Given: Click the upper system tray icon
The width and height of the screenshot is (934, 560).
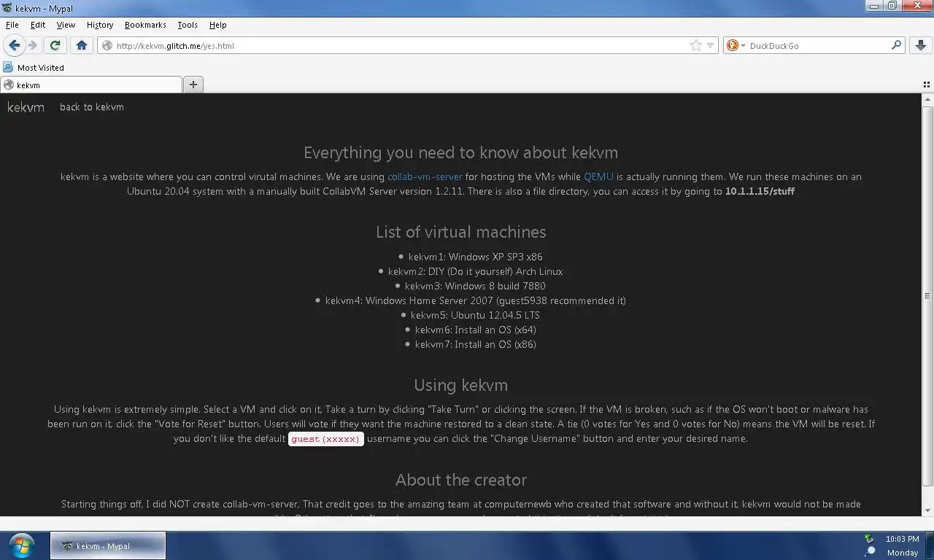Looking at the screenshot, I should (x=869, y=539).
